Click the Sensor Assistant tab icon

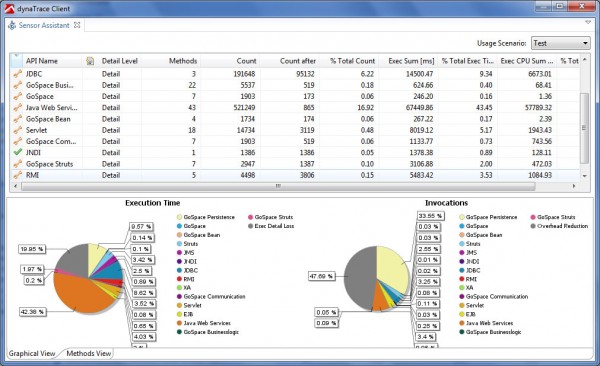pyautogui.click(x=12, y=25)
